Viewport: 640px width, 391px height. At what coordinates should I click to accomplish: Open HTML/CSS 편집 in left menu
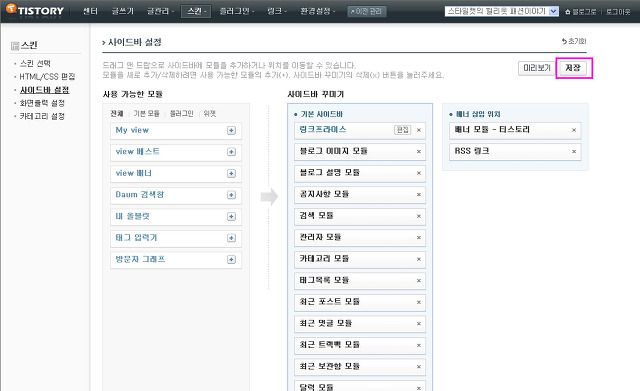pos(47,77)
